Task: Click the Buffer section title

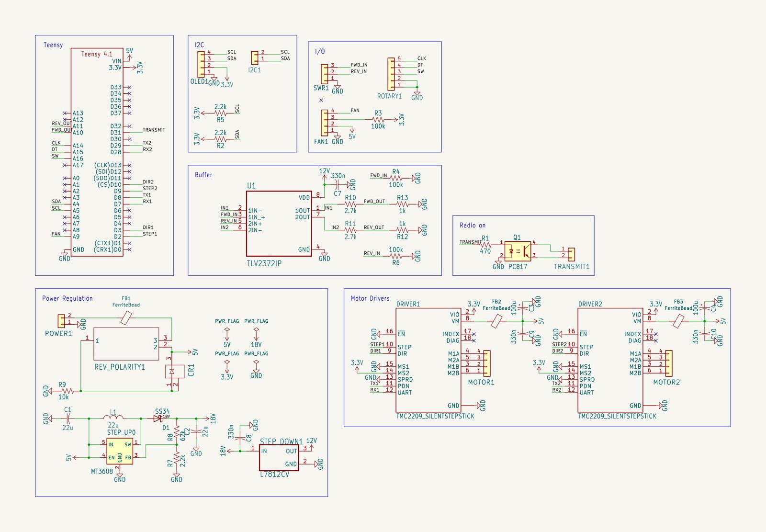Action: point(203,175)
